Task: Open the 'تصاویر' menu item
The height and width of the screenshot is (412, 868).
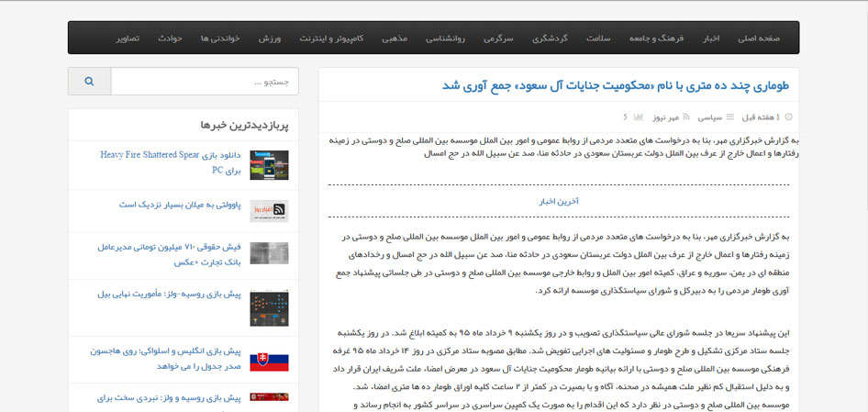Action: [128, 39]
